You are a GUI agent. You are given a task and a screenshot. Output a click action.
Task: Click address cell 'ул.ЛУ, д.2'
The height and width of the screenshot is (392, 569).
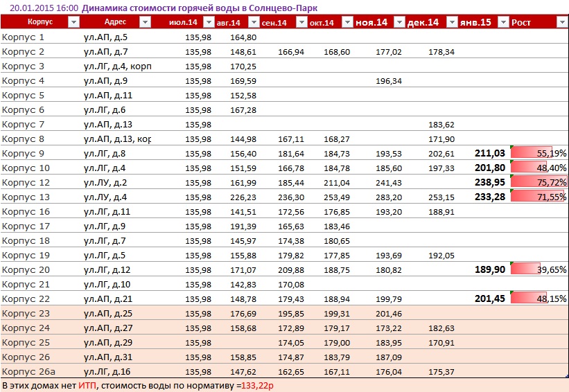(x=105, y=182)
